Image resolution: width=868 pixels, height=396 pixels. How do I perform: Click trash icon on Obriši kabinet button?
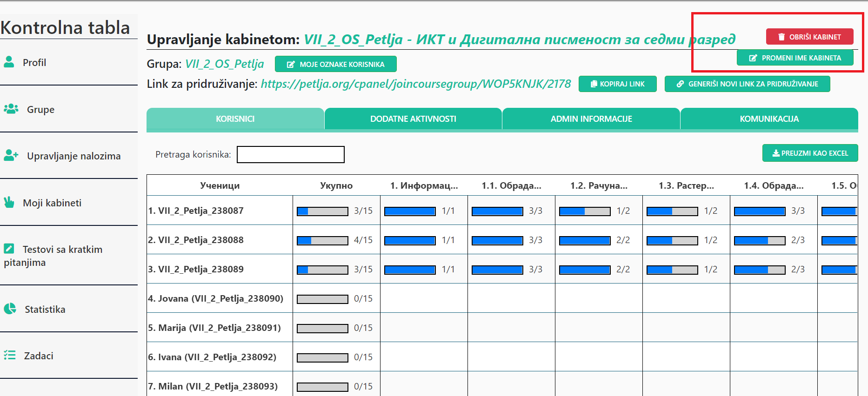(x=781, y=37)
